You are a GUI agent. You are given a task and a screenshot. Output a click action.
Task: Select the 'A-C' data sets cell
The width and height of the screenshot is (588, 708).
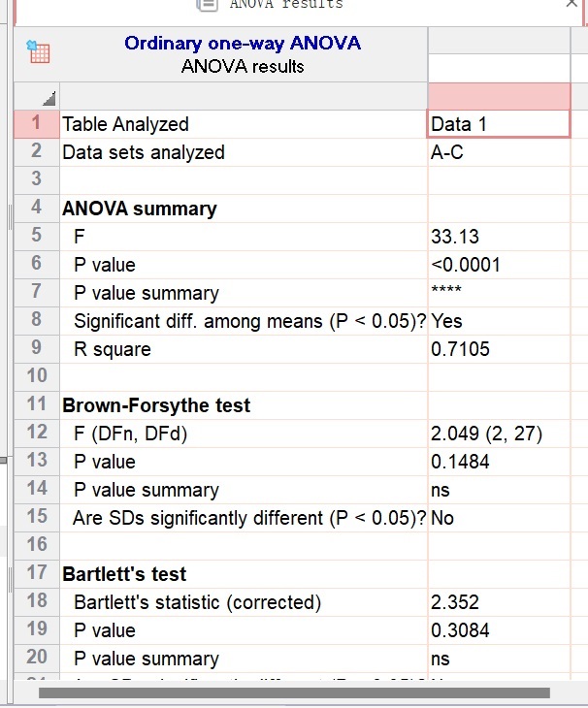click(499, 152)
